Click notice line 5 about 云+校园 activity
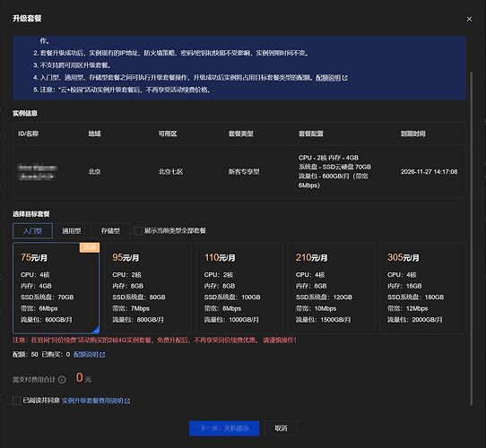This screenshot has height=448, width=486. tap(122, 90)
